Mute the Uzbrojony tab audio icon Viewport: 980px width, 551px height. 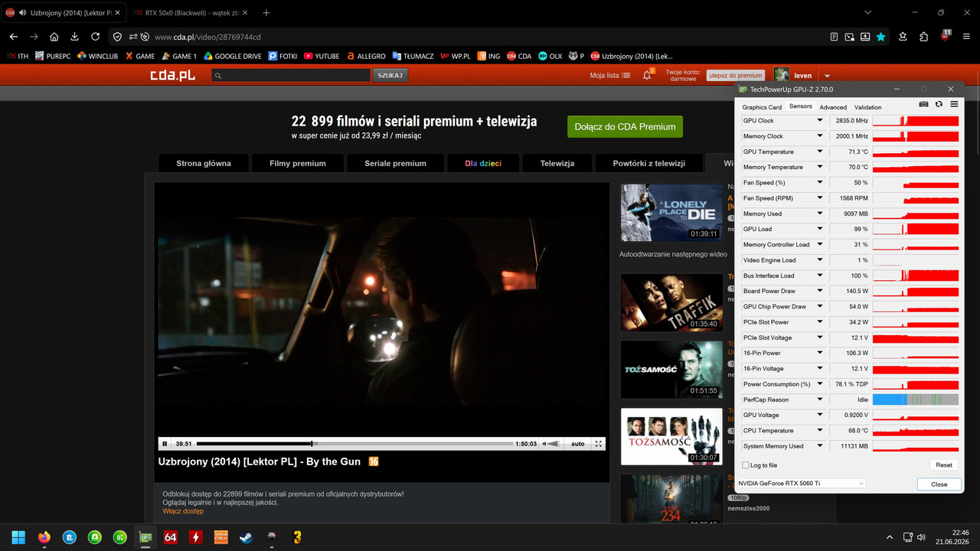(x=22, y=13)
